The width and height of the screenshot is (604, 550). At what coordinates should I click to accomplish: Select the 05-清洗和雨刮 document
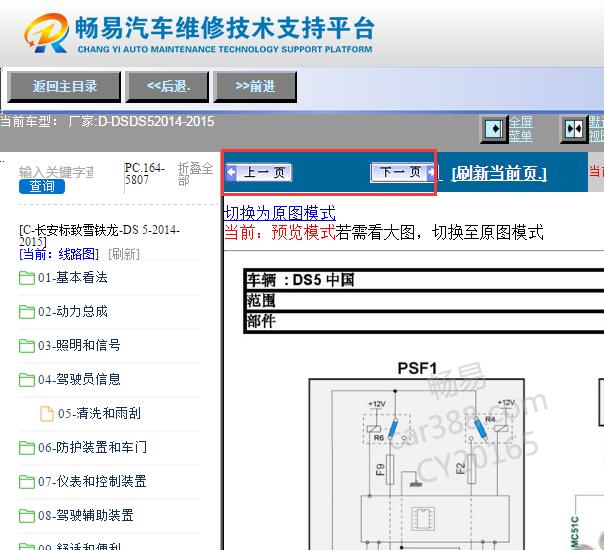[x=99, y=414]
